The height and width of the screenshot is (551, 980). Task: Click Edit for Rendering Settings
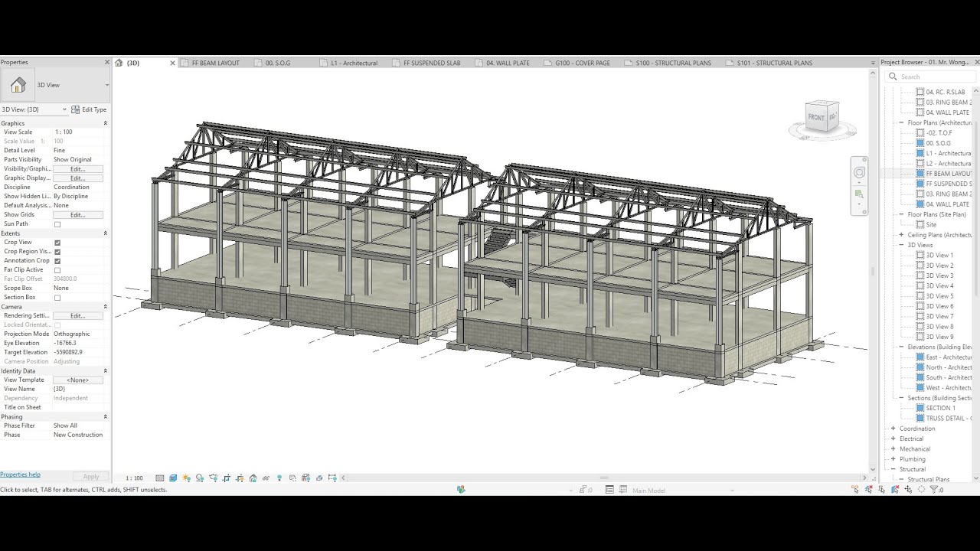tap(77, 316)
